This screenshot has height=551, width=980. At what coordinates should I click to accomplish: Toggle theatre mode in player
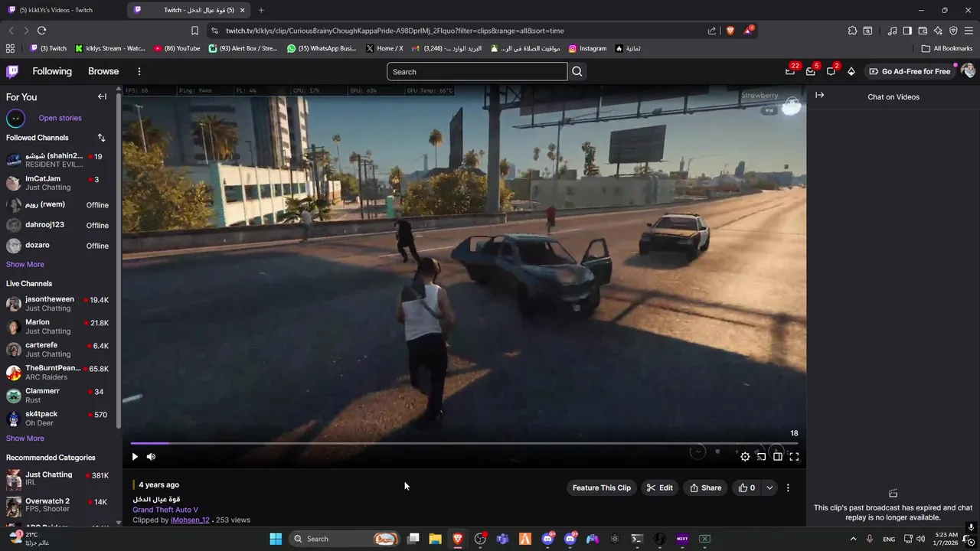[x=778, y=457]
